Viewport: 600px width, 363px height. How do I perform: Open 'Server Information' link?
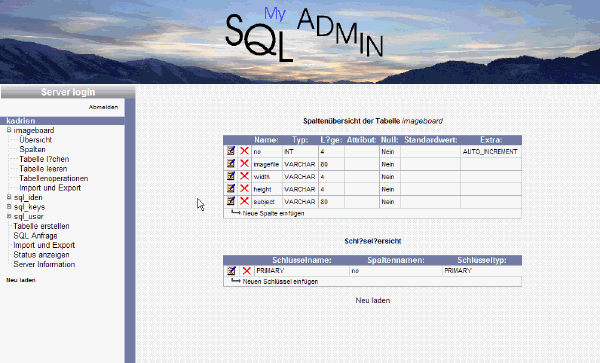[x=44, y=264]
